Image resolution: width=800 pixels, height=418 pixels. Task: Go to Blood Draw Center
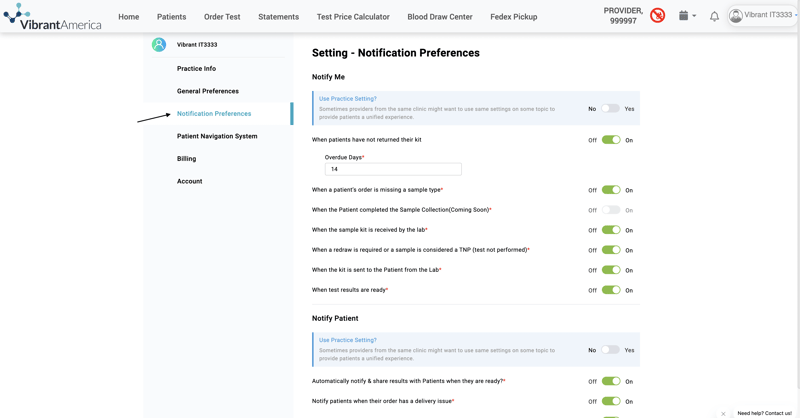(440, 17)
